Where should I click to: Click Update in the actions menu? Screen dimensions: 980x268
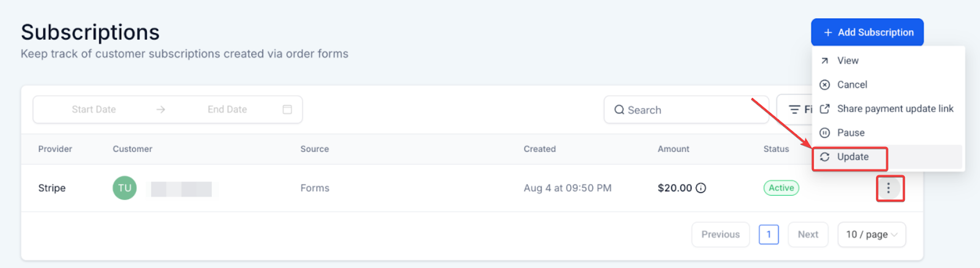coord(853,157)
